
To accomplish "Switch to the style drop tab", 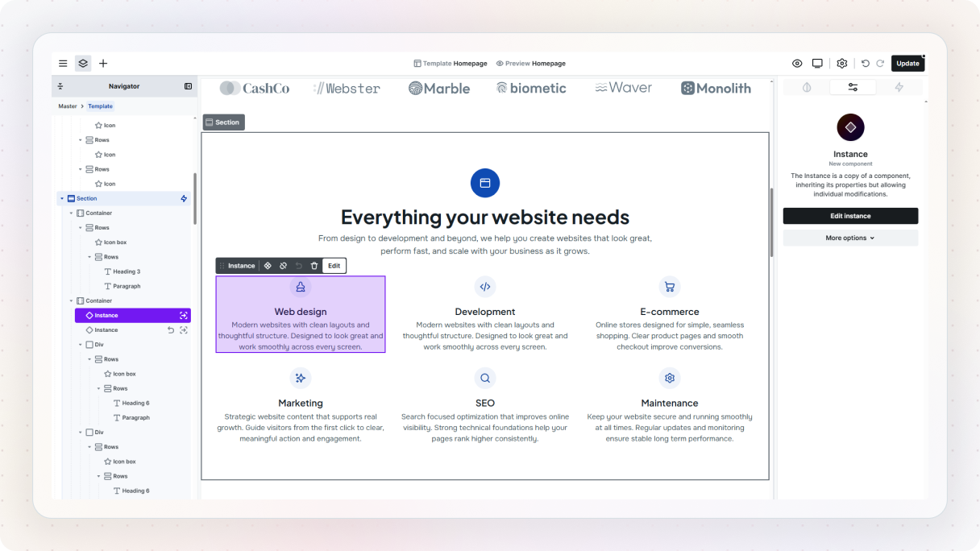I will (x=807, y=87).
